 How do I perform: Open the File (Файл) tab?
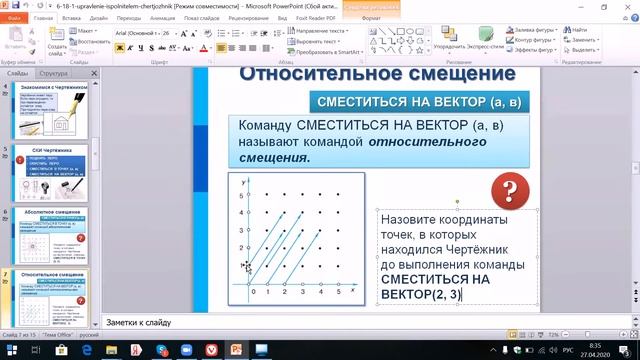pos(14,18)
